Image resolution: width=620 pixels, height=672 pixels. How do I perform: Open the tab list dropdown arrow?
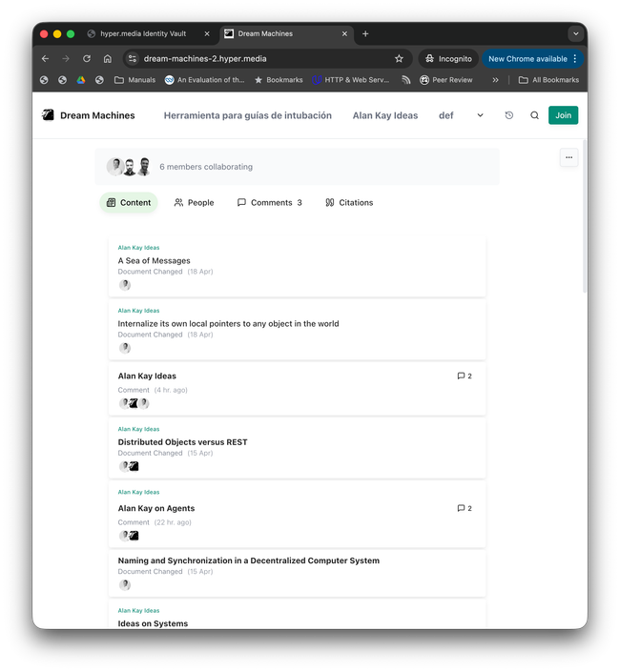click(575, 33)
